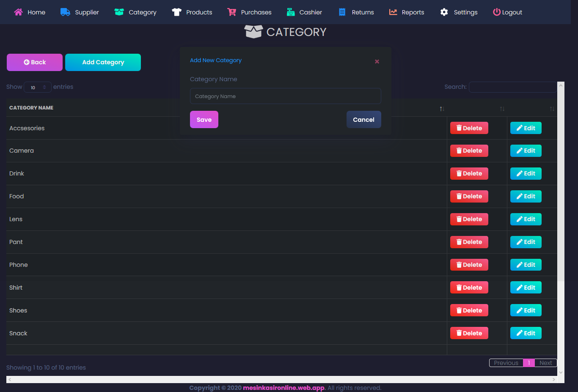
Task: Delete the Shoes category
Action: [x=469, y=310]
